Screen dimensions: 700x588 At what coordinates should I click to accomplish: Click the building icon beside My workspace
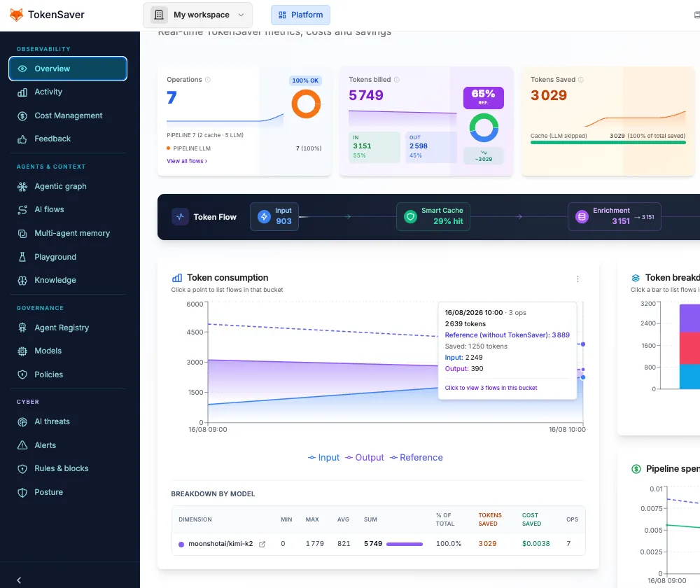tap(159, 15)
